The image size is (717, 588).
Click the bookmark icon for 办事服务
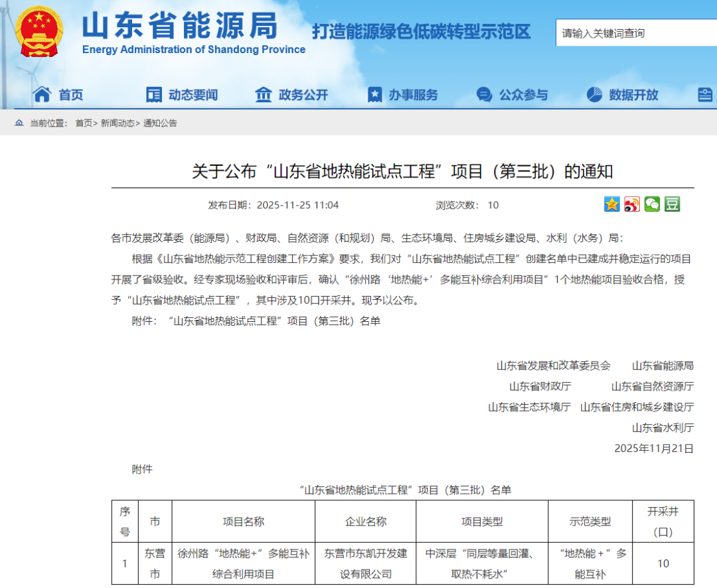coord(375,95)
